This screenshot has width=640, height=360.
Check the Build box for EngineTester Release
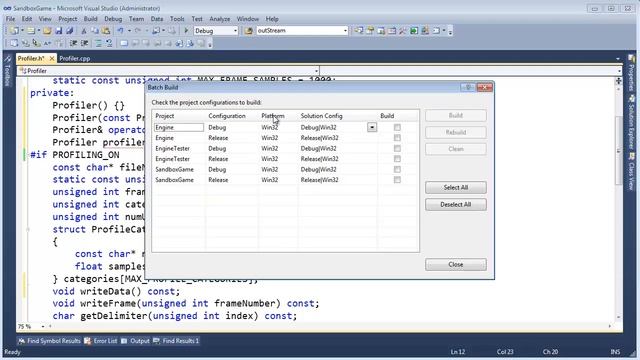pos(397,159)
